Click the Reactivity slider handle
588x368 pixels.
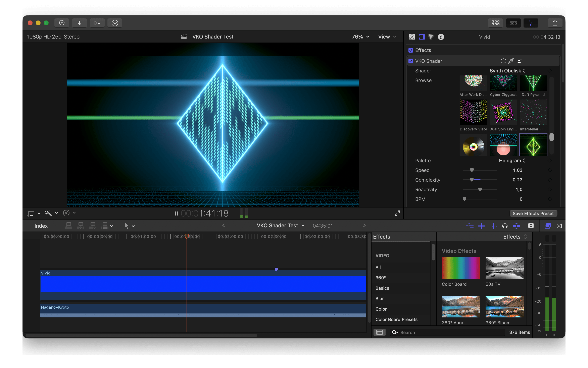click(x=480, y=189)
